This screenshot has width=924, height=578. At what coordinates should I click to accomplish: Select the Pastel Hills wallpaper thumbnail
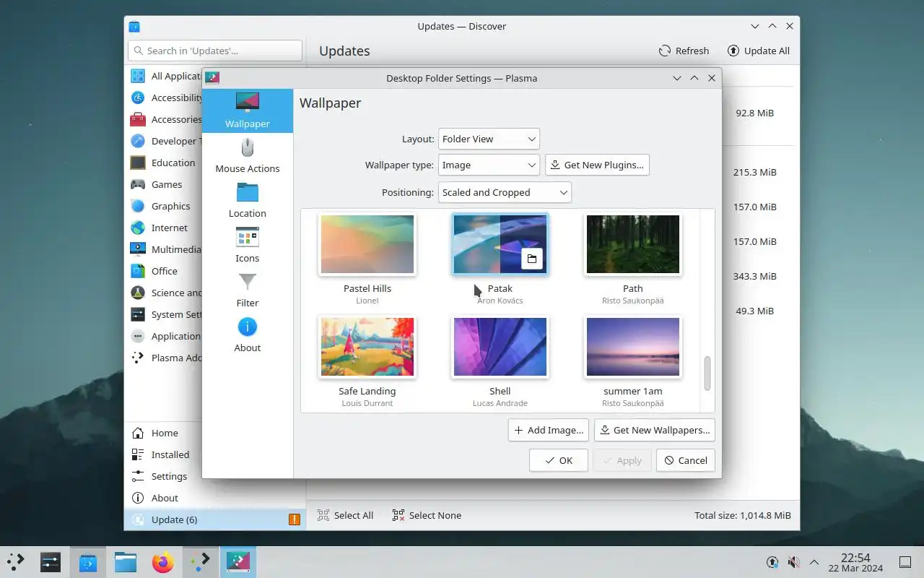point(367,244)
